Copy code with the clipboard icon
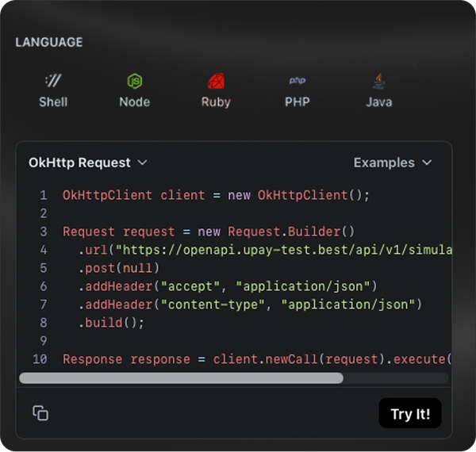This screenshot has width=476, height=452. pyautogui.click(x=40, y=413)
